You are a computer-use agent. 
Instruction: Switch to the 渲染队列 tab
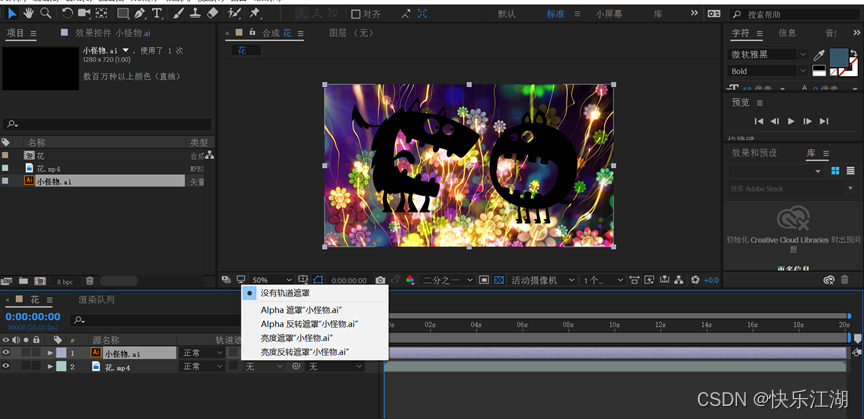point(96,299)
